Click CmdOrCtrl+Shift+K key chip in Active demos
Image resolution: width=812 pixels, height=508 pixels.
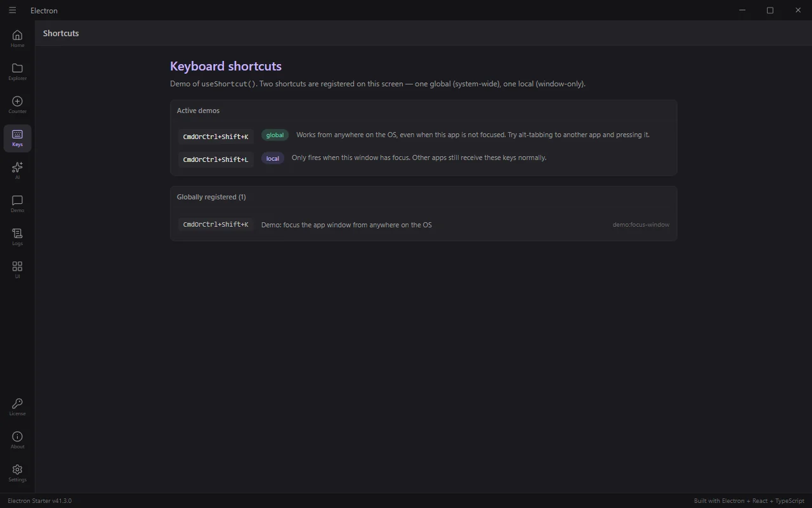[x=216, y=137]
